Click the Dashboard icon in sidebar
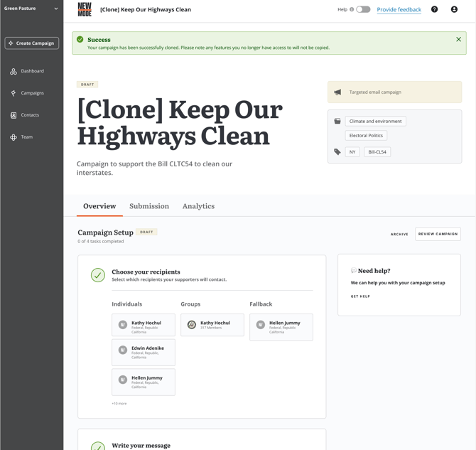 [13, 71]
